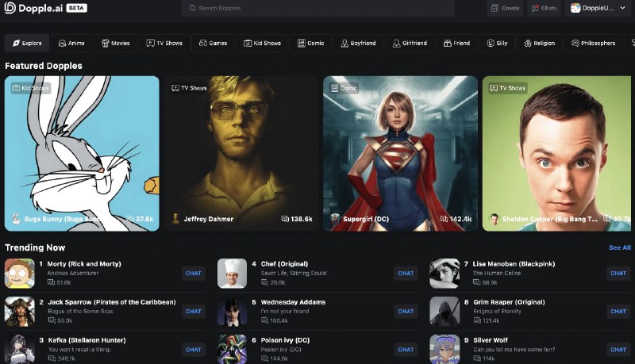Open the Girlfriend category
Viewport: 635px width, 364px height.
(410, 44)
